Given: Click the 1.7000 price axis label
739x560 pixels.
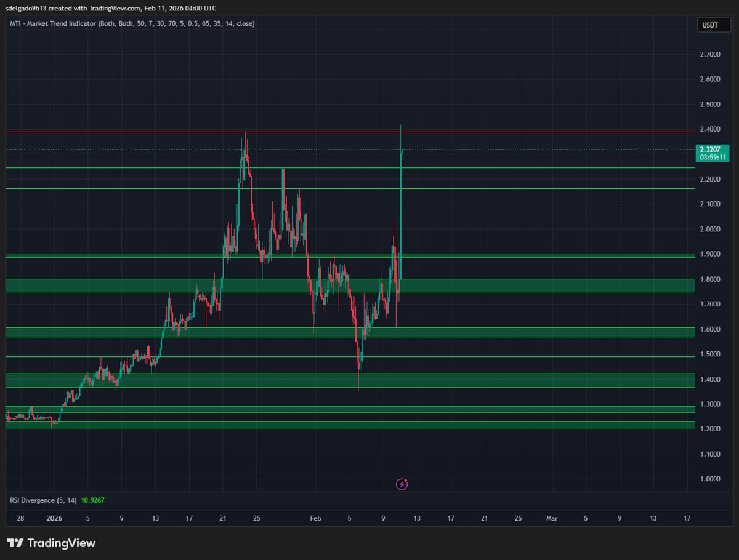Looking at the screenshot, I should (710, 304).
